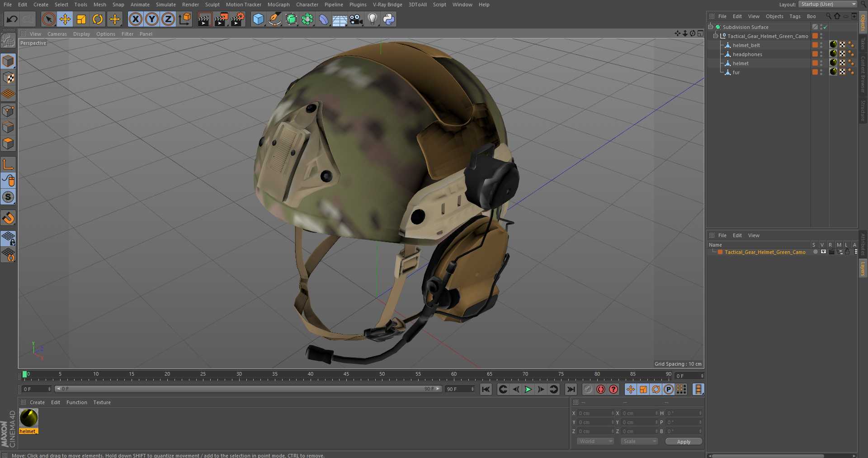The height and width of the screenshot is (458, 868).
Task: Toggle Z axis lock
Action: point(168,19)
